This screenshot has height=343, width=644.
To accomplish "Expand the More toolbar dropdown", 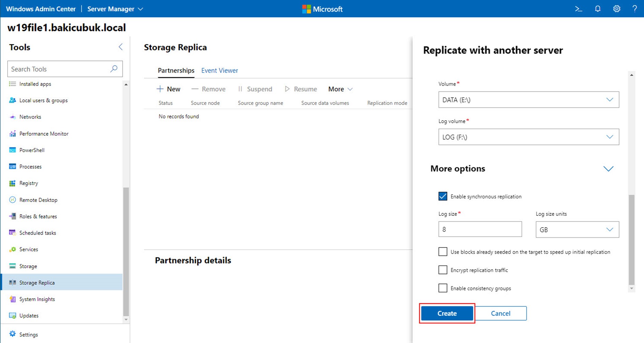I will point(341,89).
